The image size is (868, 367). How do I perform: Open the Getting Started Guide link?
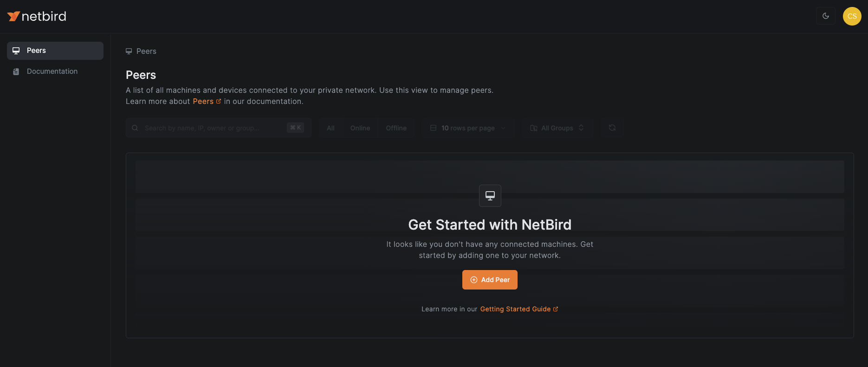click(x=519, y=309)
